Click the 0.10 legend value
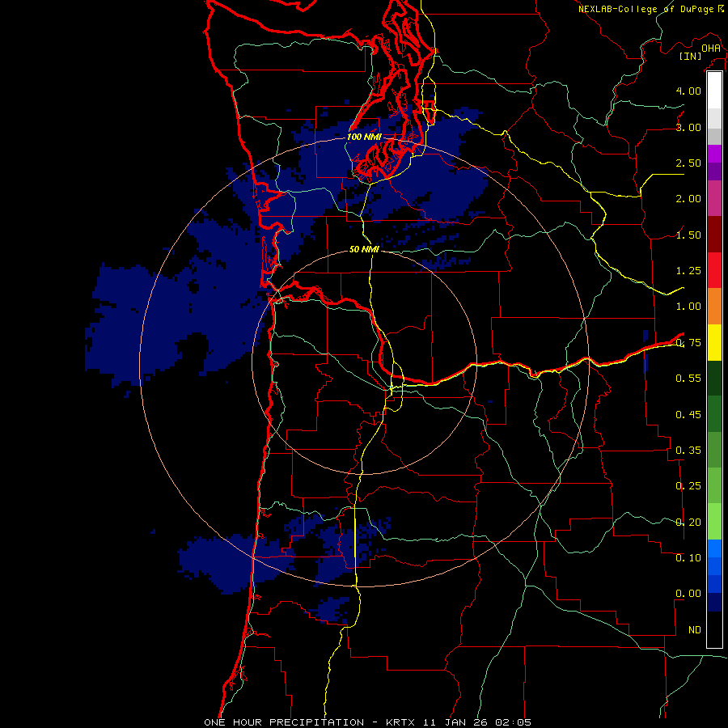This screenshot has width=728, height=728. click(688, 558)
